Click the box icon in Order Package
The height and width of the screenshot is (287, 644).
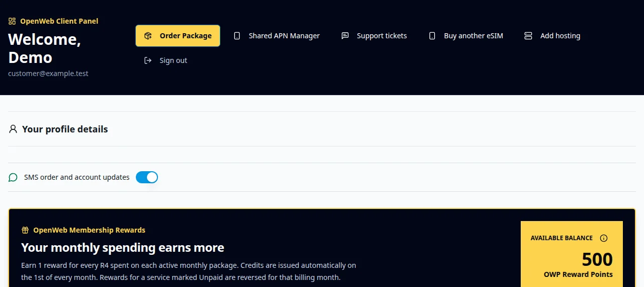(148, 36)
